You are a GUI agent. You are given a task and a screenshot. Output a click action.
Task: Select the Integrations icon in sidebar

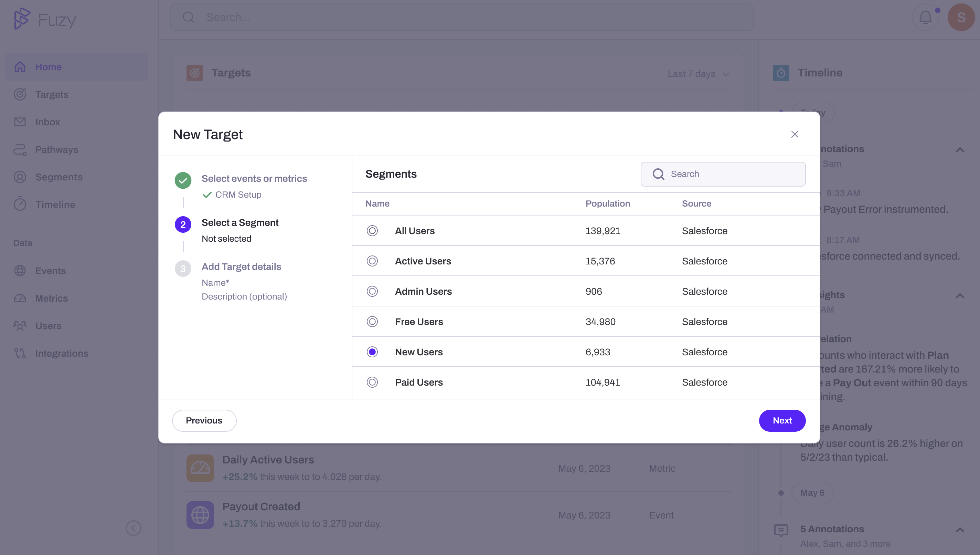tap(20, 353)
